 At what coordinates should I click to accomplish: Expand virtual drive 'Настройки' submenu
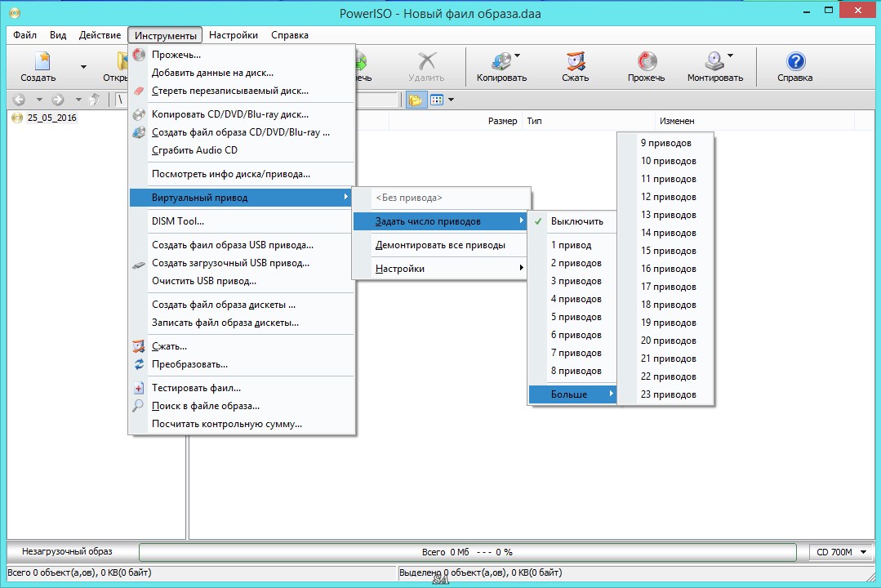tap(440, 269)
